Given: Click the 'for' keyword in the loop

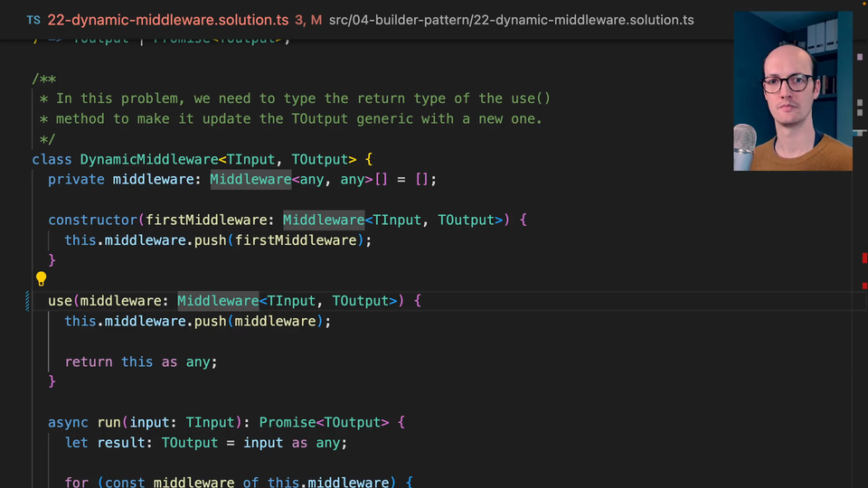Looking at the screenshot, I should 76,483.
